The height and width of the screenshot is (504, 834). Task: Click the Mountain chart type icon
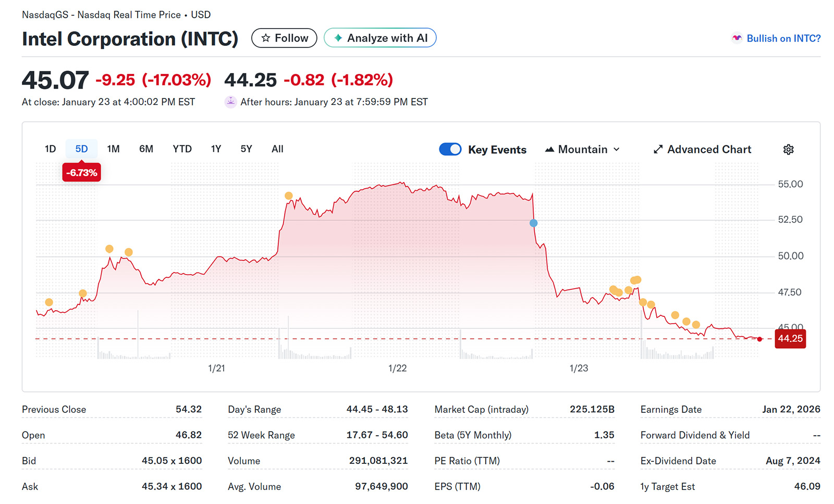(x=549, y=150)
